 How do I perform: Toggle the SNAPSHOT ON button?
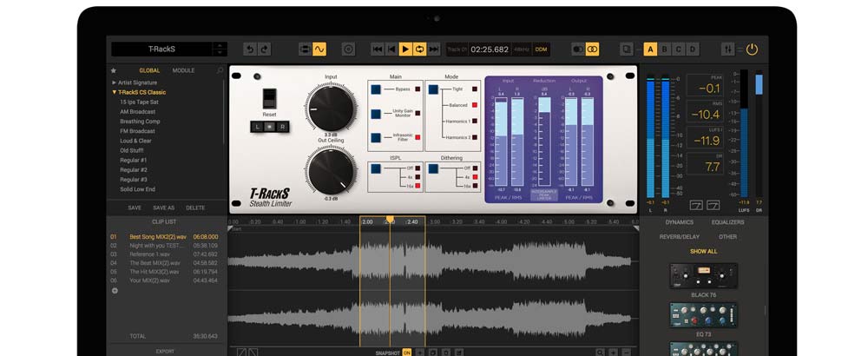[x=407, y=353]
